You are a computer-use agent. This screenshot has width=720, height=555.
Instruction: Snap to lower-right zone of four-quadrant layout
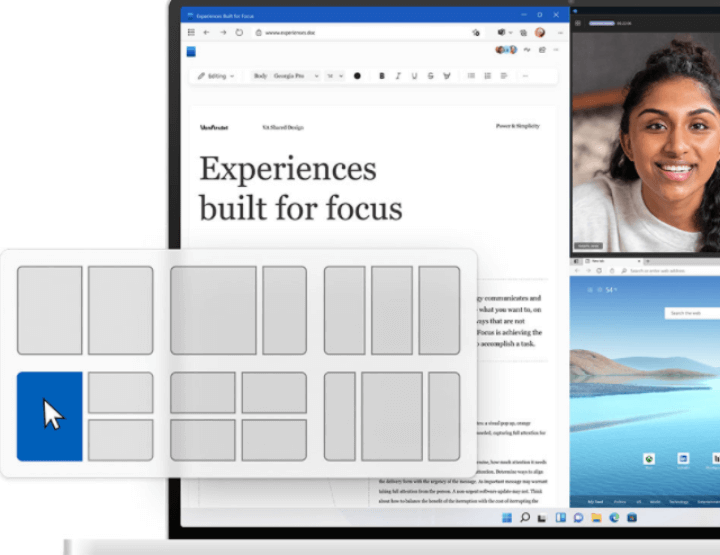[274, 440]
